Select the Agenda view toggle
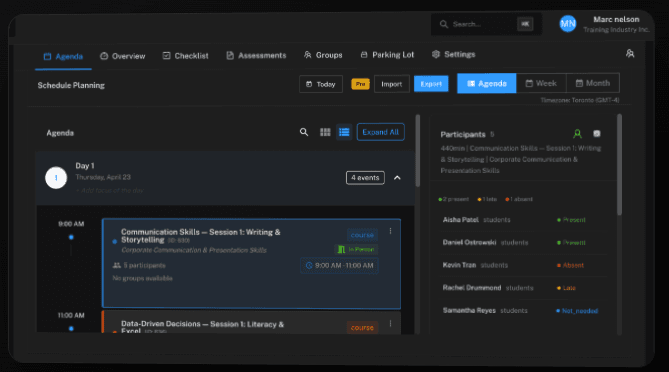 coord(487,84)
